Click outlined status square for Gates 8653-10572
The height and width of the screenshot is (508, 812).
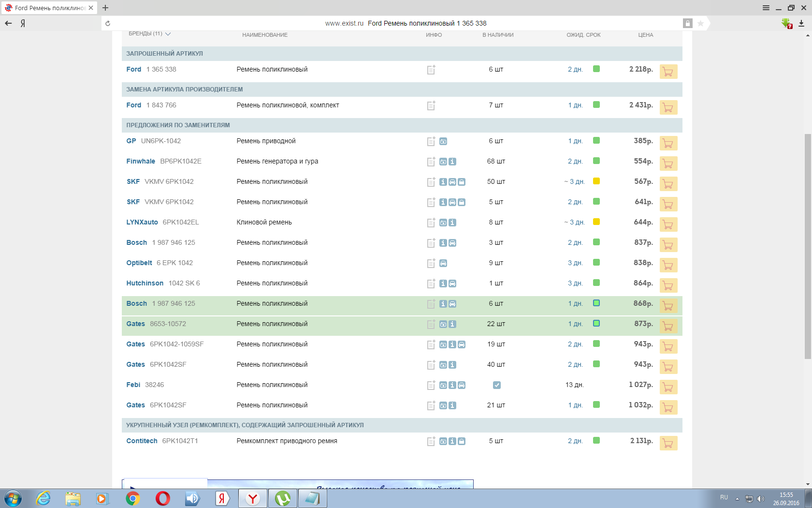pyautogui.click(x=596, y=323)
